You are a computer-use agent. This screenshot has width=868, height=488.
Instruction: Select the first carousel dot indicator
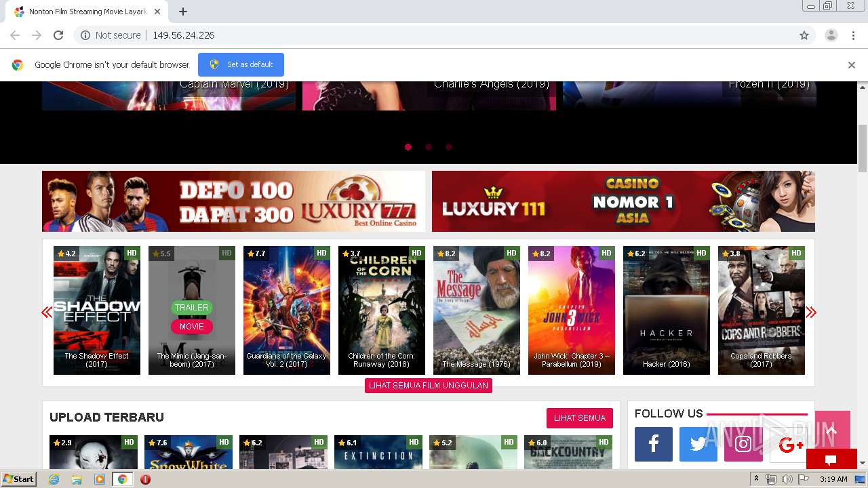click(408, 146)
